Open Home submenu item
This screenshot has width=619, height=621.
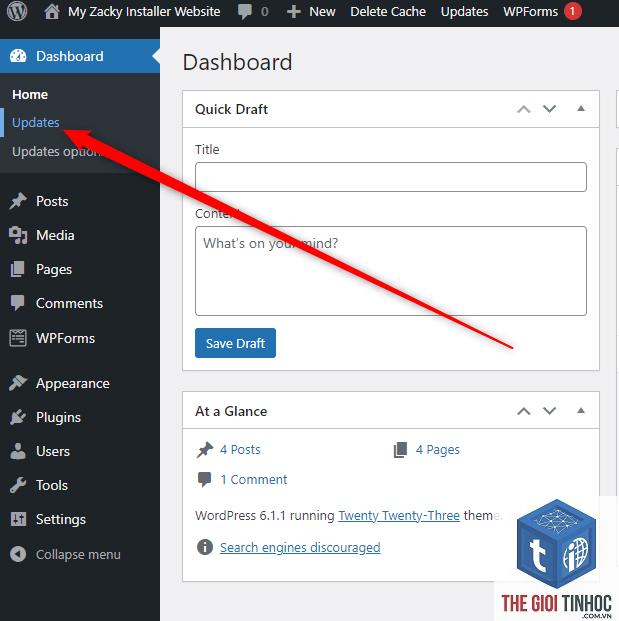point(30,95)
